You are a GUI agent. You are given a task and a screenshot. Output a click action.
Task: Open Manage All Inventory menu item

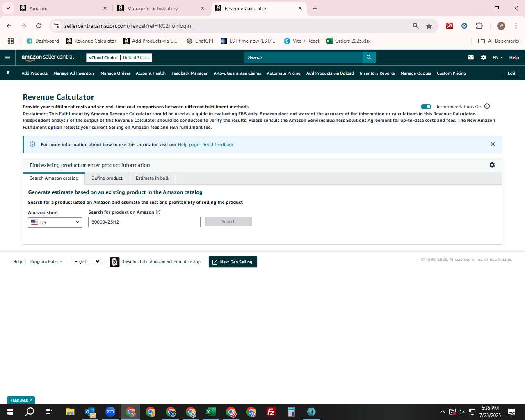tap(74, 73)
